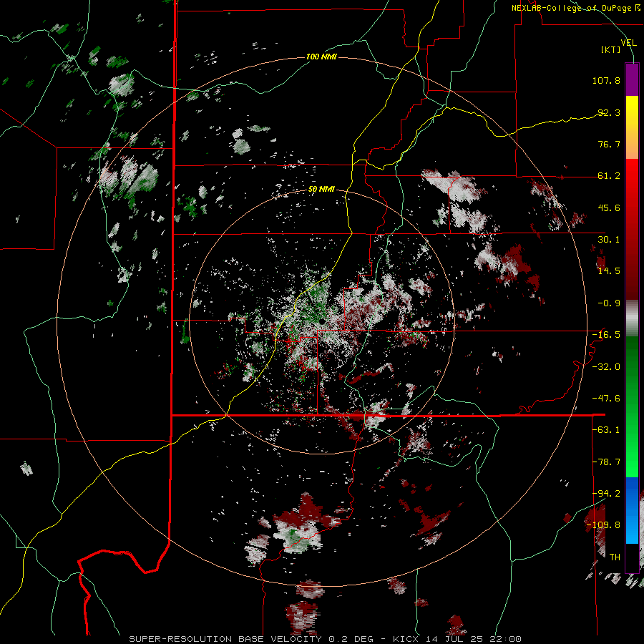Click the 107.8 velocity scale value

(x=606, y=80)
